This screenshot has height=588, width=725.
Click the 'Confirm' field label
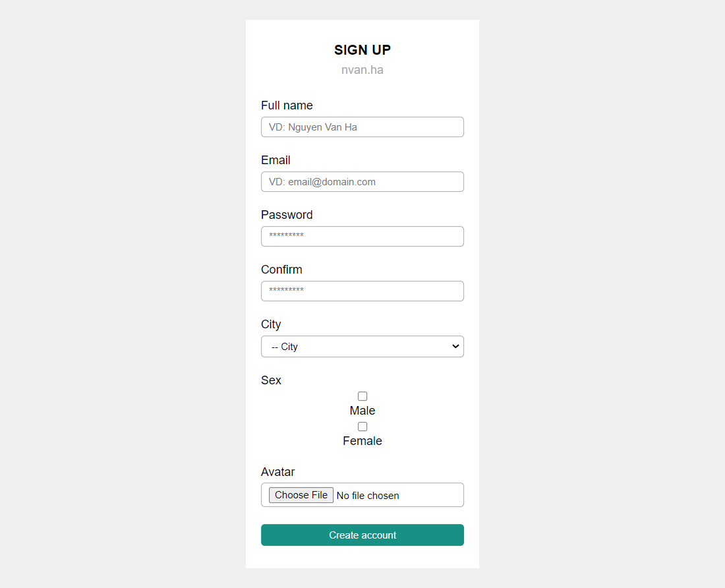pos(281,270)
